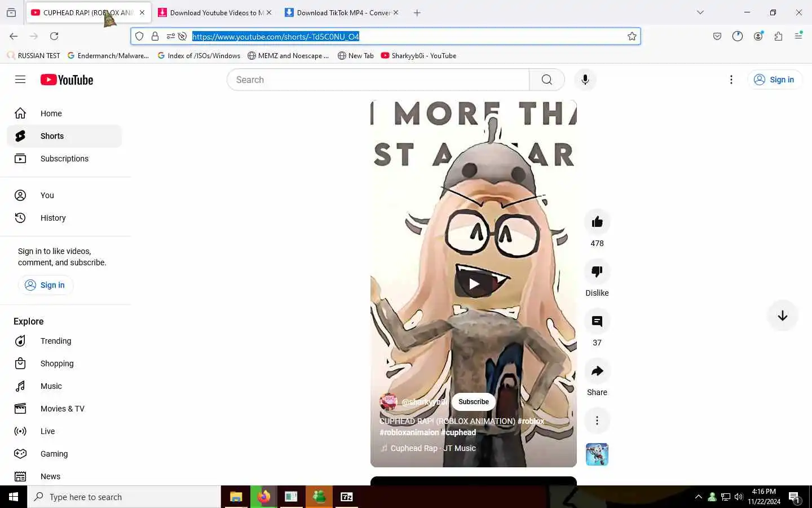The width and height of the screenshot is (812, 508).
Task: Open Firefox account icon
Action: pyautogui.click(x=758, y=36)
